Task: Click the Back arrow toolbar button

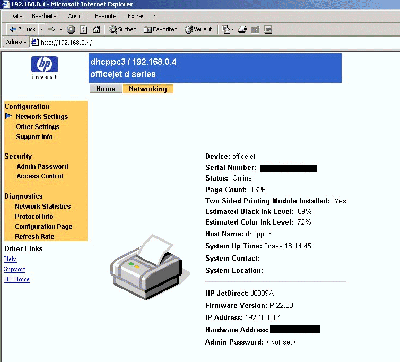Action: [x=22, y=30]
